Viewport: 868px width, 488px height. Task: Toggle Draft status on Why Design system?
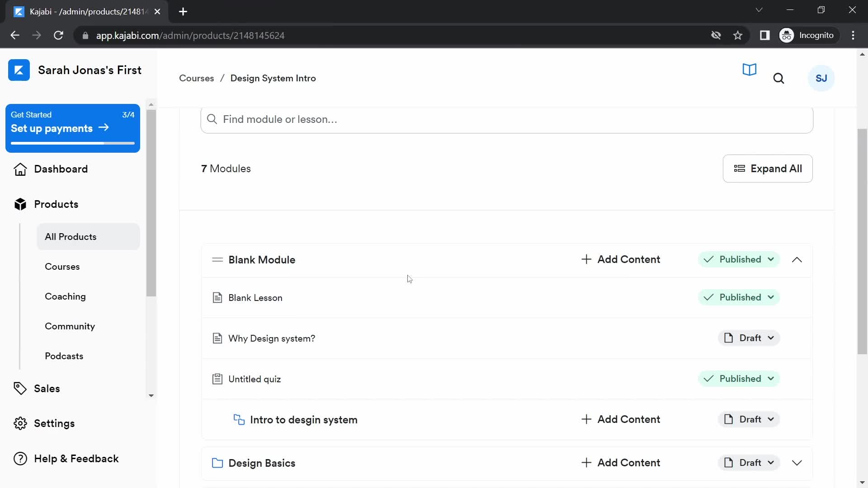tap(749, 338)
